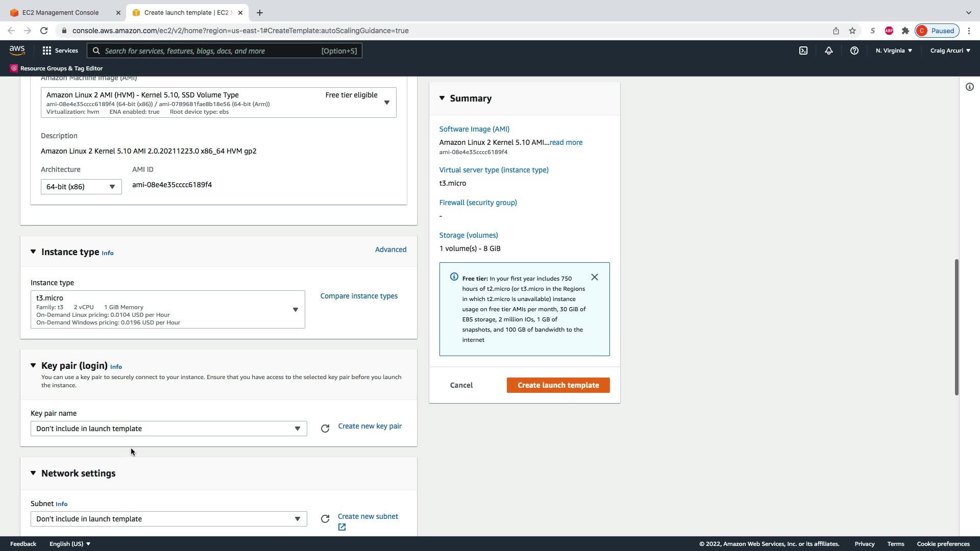Dismiss the Free tier info box
980x551 pixels.
pyautogui.click(x=595, y=277)
